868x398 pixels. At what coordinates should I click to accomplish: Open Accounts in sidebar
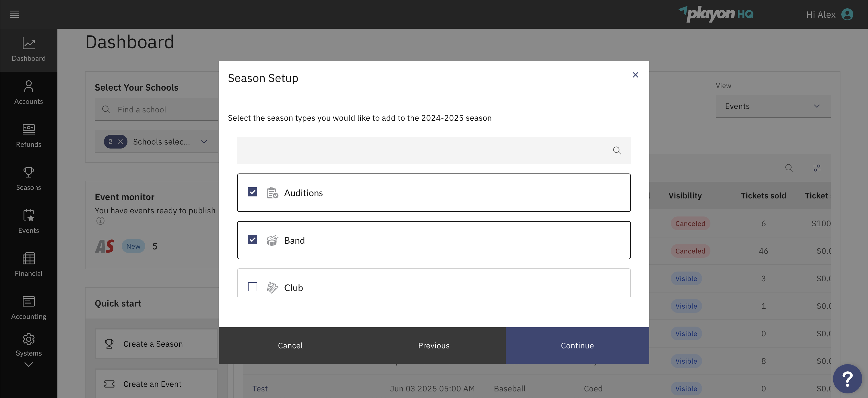pyautogui.click(x=29, y=93)
